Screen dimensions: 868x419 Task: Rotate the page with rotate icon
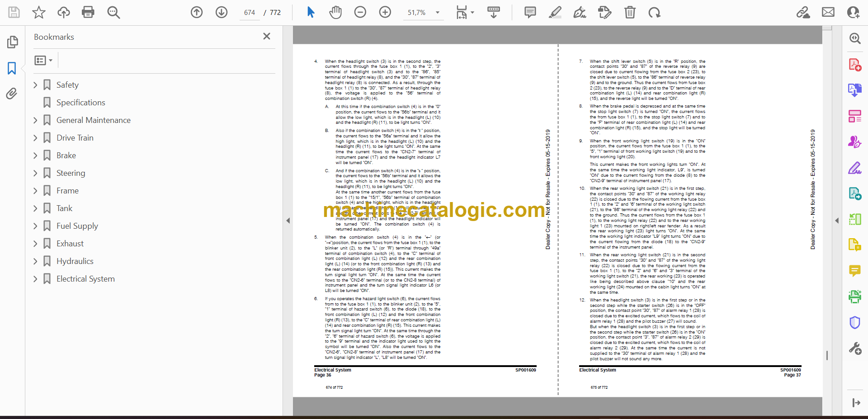(654, 12)
